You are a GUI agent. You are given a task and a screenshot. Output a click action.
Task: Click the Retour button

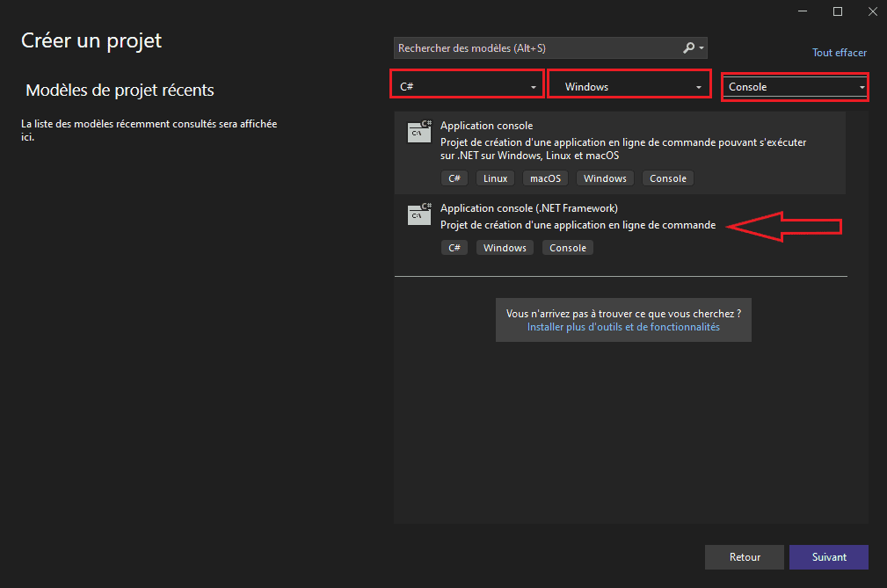click(745, 557)
